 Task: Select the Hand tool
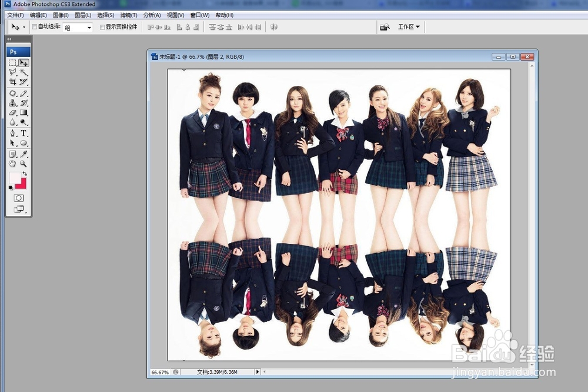[x=12, y=164]
